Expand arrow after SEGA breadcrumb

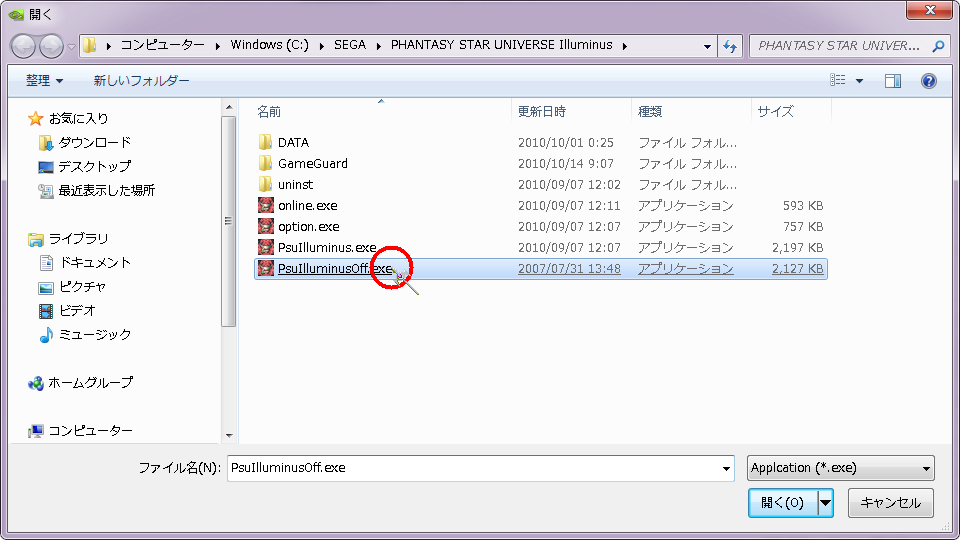click(378, 46)
